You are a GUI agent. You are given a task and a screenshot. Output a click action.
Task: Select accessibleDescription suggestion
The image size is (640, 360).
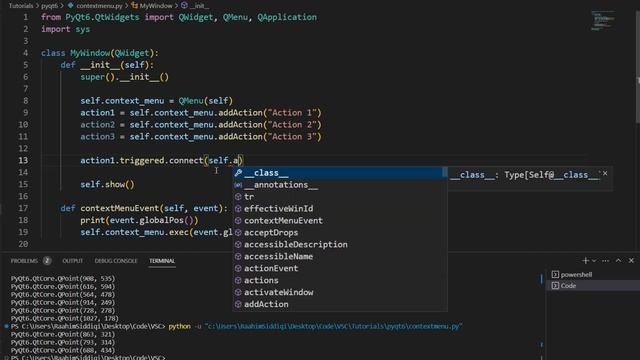pyautogui.click(x=340, y=244)
